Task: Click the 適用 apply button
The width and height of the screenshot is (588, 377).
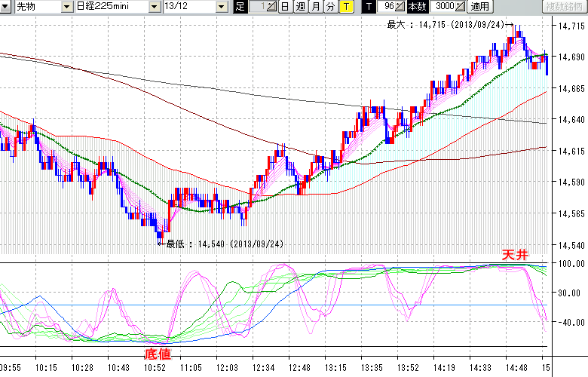Action: pos(479,7)
